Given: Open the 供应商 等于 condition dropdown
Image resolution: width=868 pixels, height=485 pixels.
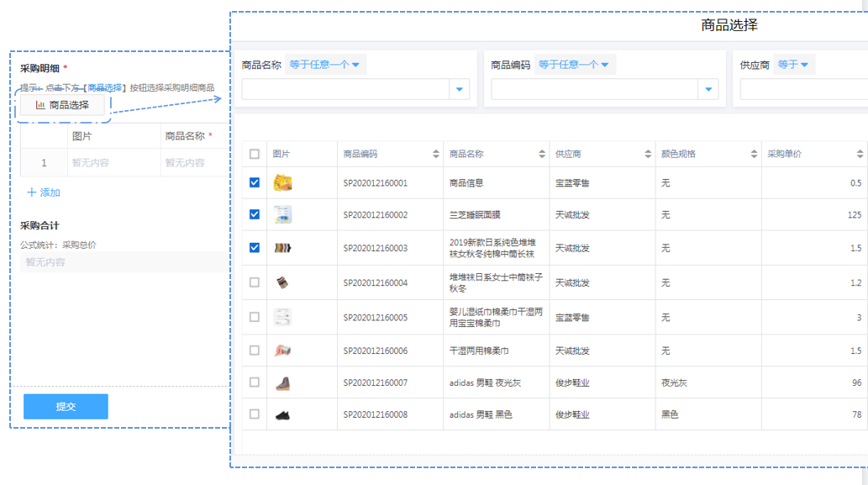Looking at the screenshot, I should (x=793, y=65).
